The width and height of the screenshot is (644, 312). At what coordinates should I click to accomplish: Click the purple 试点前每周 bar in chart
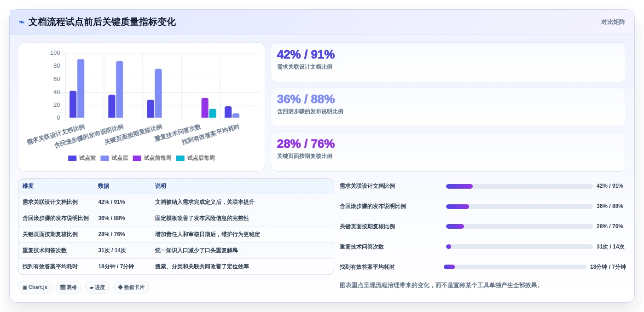[205, 108]
